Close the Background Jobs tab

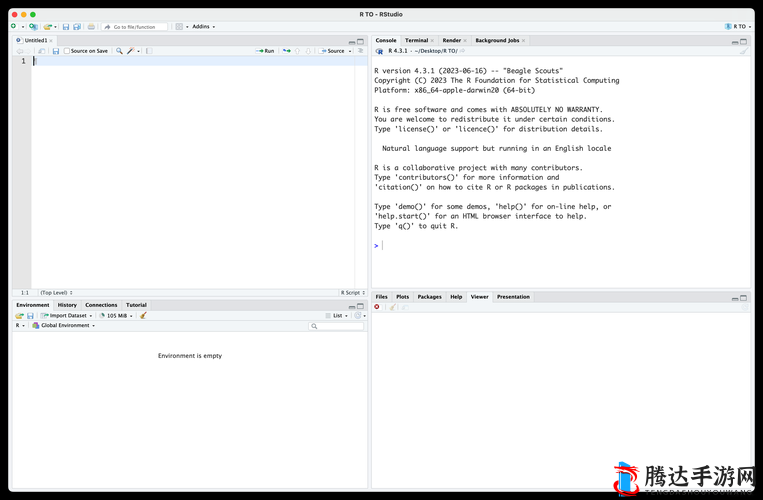(x=524, y=41)
